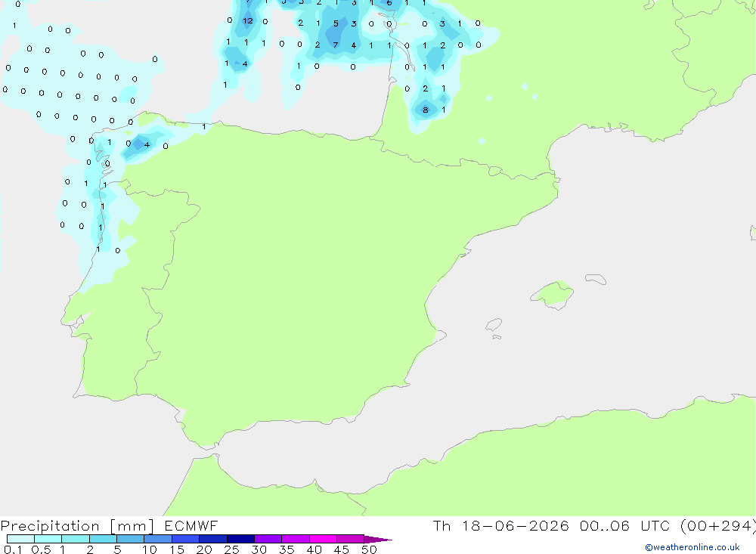Click the 0.1–0.5 mm lightest cyan legend swatch
Image resolution: width=756 pixels, height=554 pixels.
point(20,539)
